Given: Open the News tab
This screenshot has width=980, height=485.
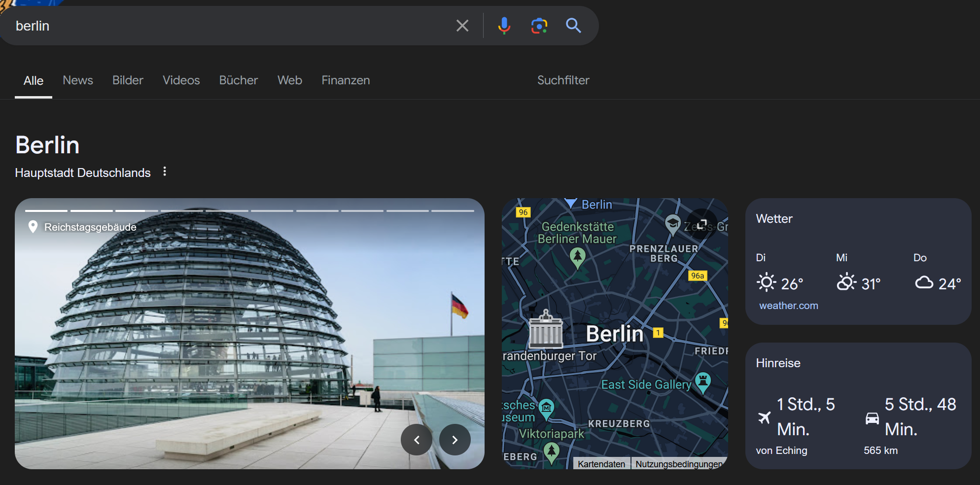Looking at the screenshot, I should point(78,80).
